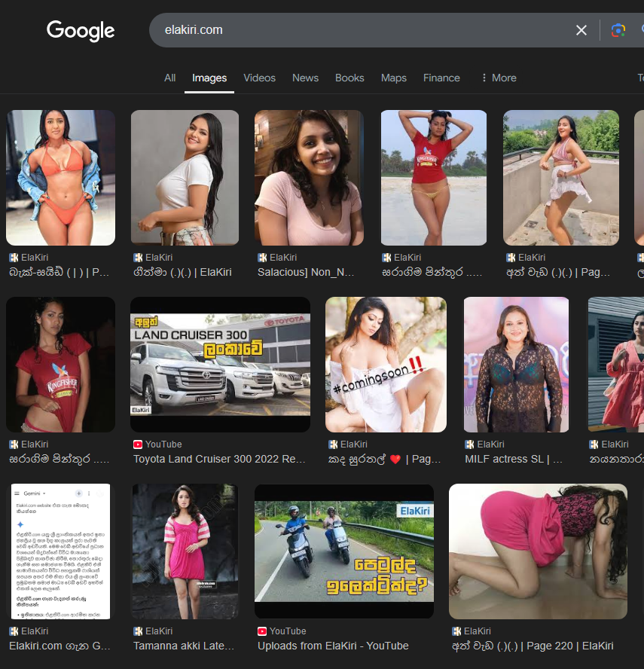Select the Images tab

pyautogui.click(x=209, y=78)
